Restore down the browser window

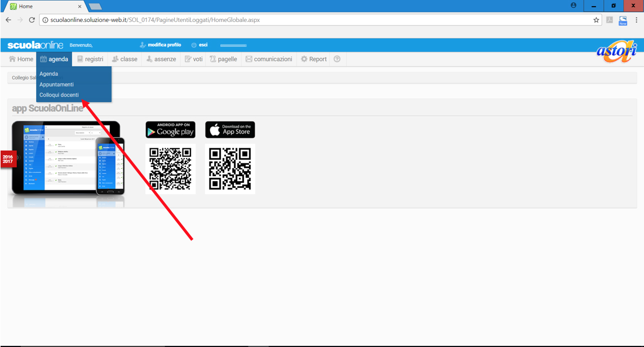coord(614,6)
